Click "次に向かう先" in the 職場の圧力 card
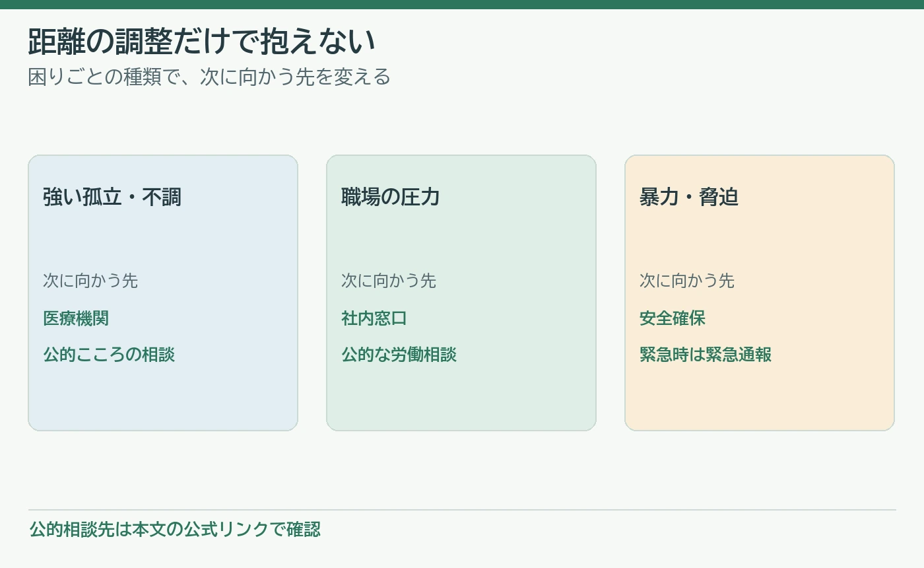Image resolution: width=924 pixels, height=568 pixels. pyautogui.click(x=389, y=281)
